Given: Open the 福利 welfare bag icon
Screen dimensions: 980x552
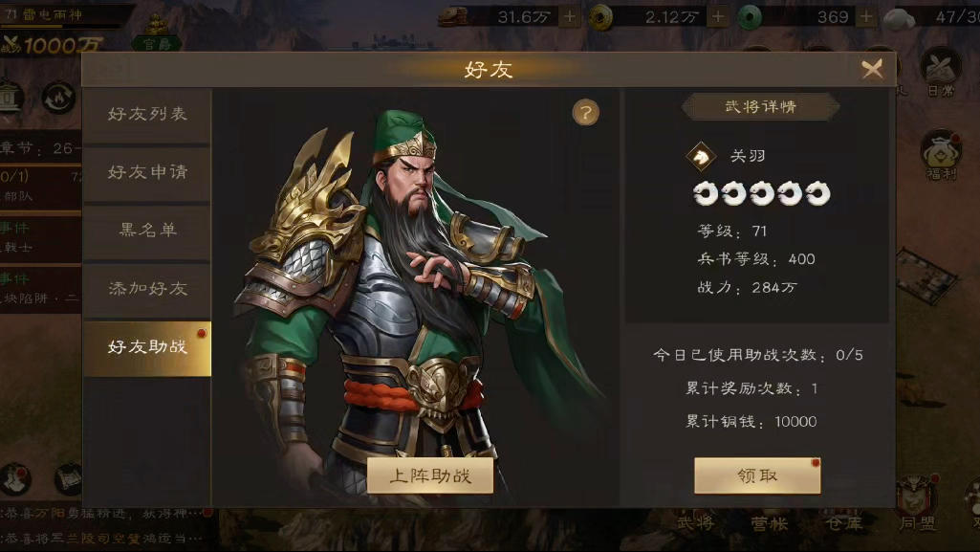Looking at the screenshot, I should pos(941,155).
